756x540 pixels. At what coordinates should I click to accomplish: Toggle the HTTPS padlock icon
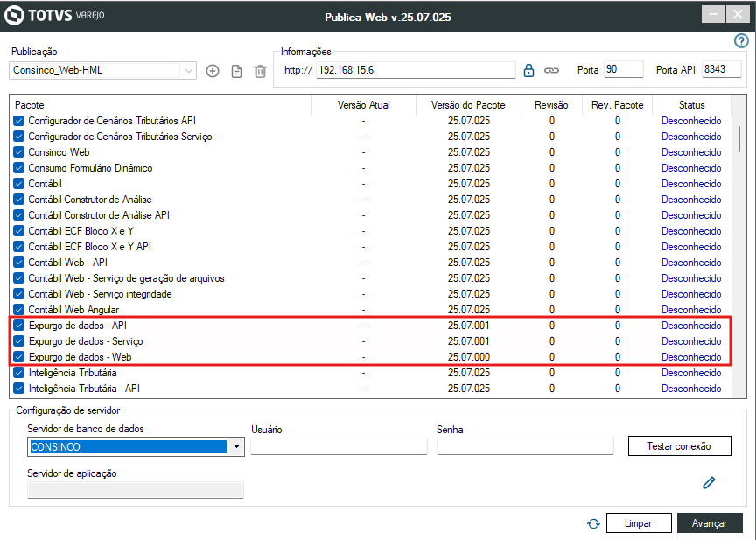(528, 70)
